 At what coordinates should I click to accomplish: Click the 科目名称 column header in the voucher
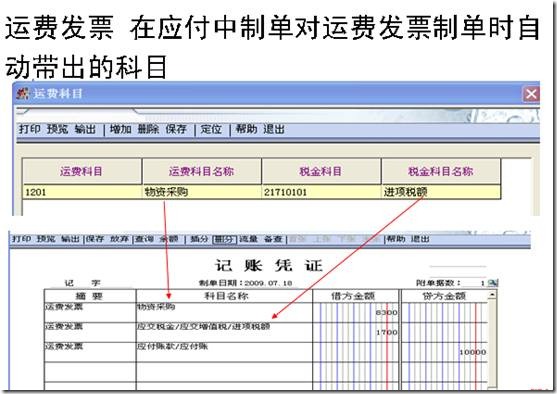(x=224, y=296)
